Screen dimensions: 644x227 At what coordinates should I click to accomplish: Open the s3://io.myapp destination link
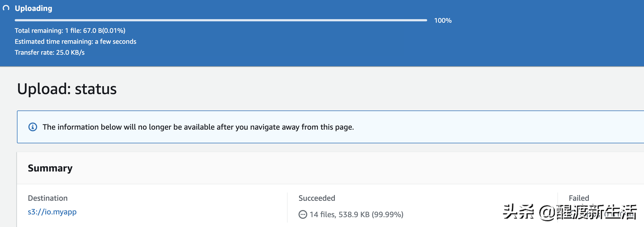pyautogui.click(x=52, y=212)
